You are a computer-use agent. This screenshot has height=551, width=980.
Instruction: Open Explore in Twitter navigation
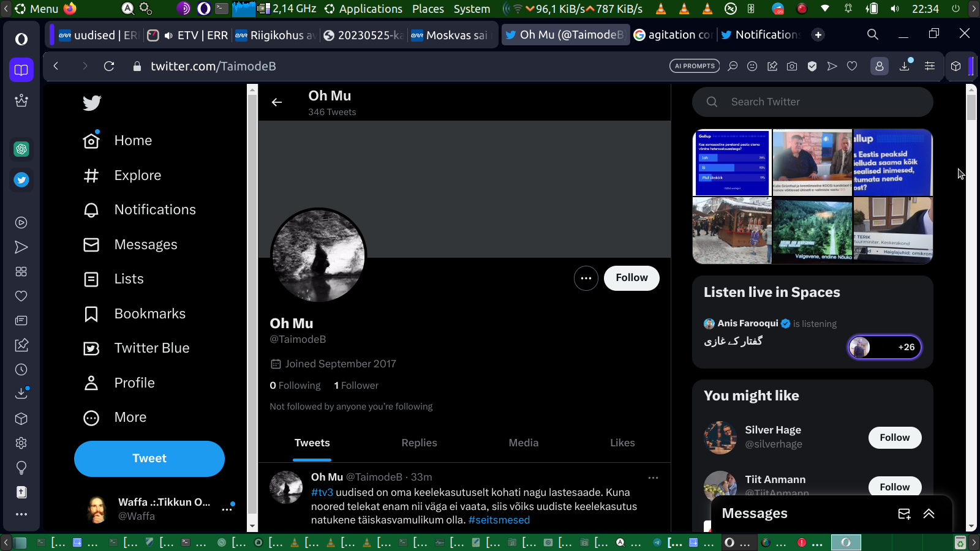122,176
